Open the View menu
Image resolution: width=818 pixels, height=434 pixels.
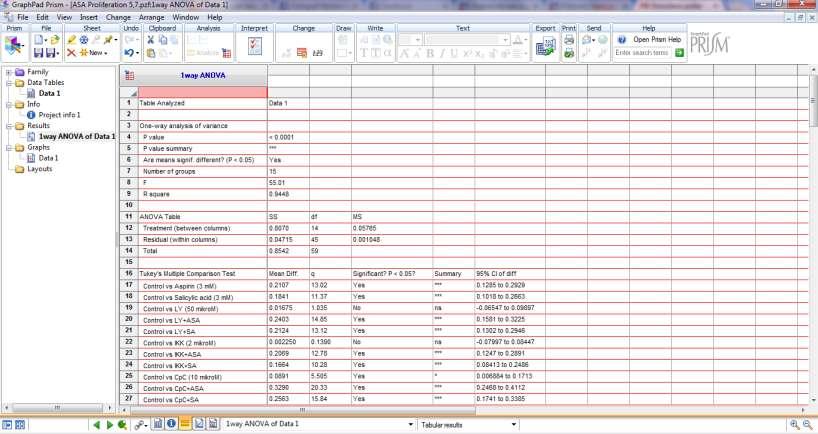64,17
